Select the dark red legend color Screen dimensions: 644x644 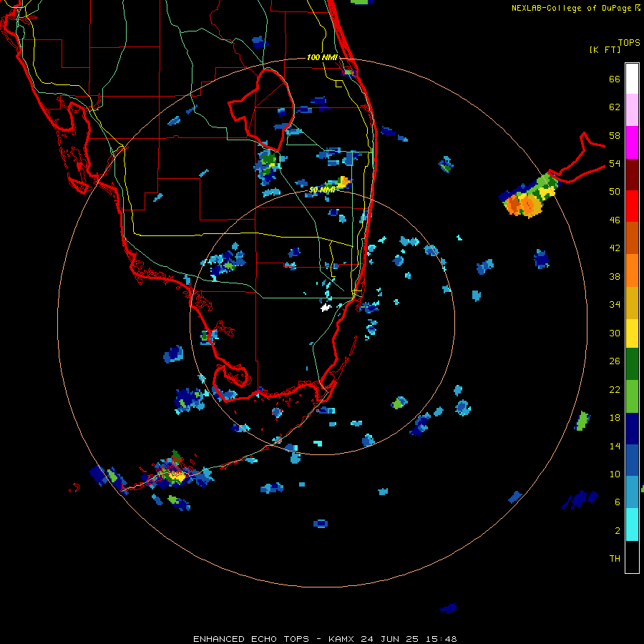[x=632, y=175]
